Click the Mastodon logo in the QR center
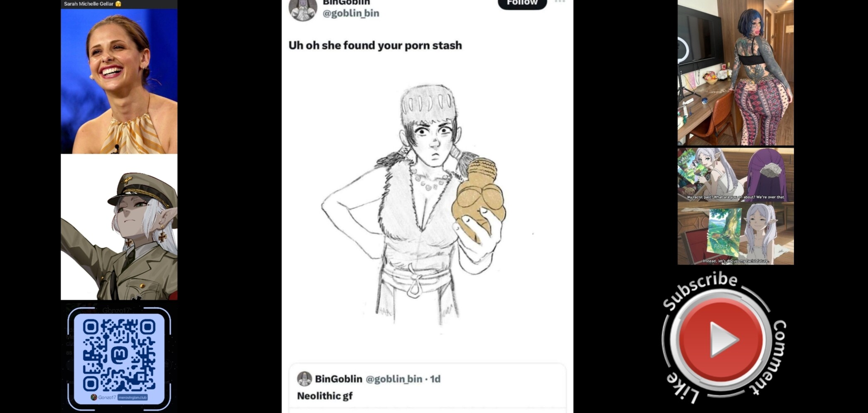 click(119, 355)
